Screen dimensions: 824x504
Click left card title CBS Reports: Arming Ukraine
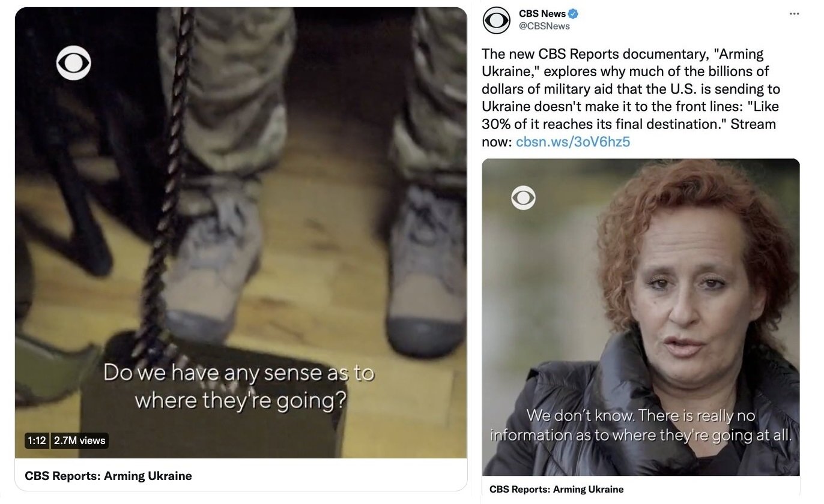click(x=108, y=476)
